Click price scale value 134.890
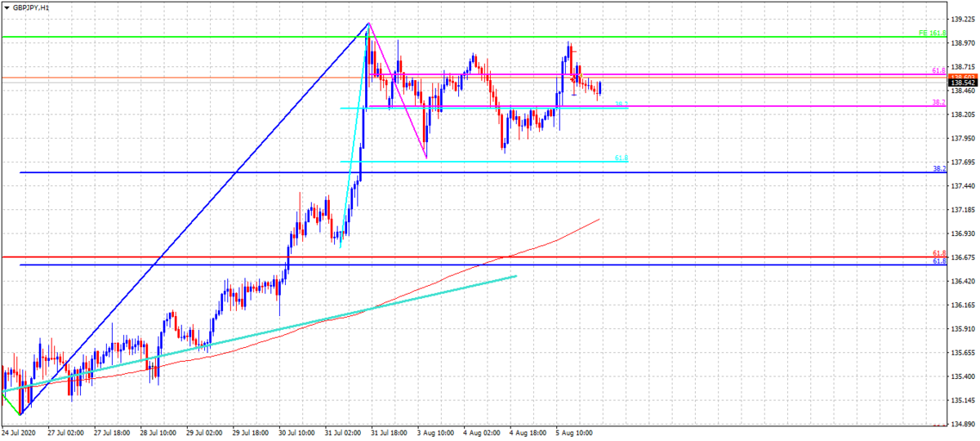 coord(963,425)
